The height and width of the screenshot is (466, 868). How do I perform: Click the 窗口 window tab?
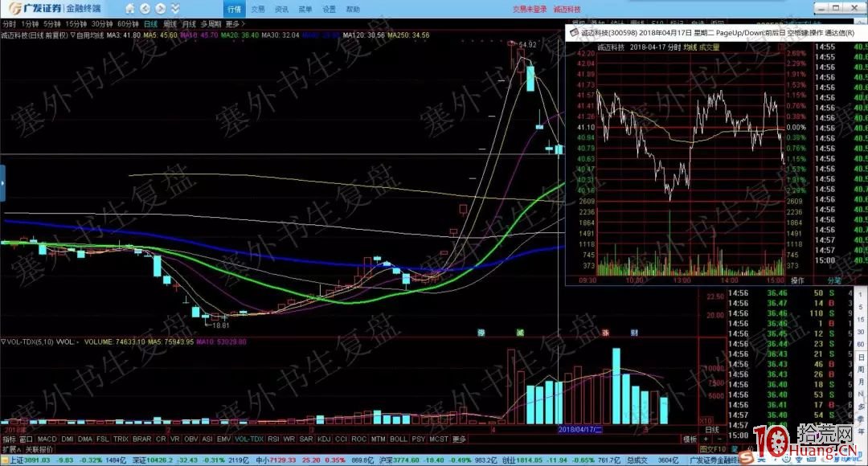click(x=26, y=439)
